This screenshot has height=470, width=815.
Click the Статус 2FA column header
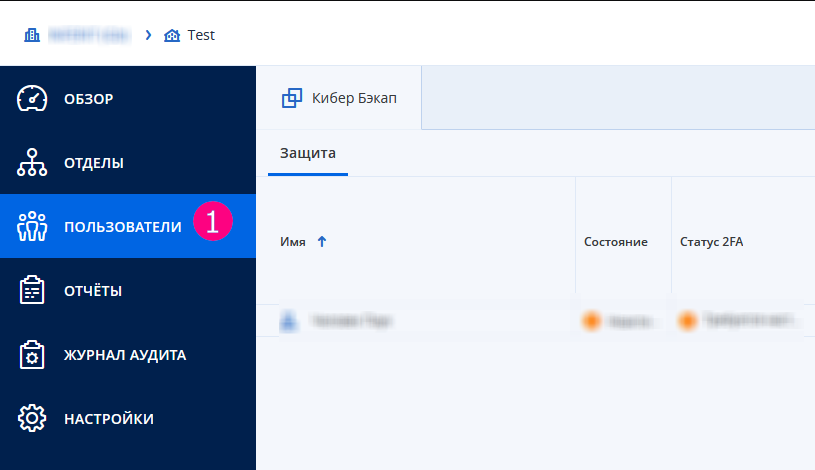(x=711, y=242)
